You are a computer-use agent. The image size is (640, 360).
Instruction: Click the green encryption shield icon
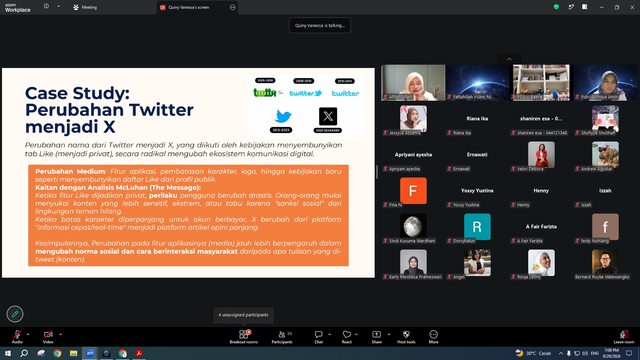[x=556, y=7]
